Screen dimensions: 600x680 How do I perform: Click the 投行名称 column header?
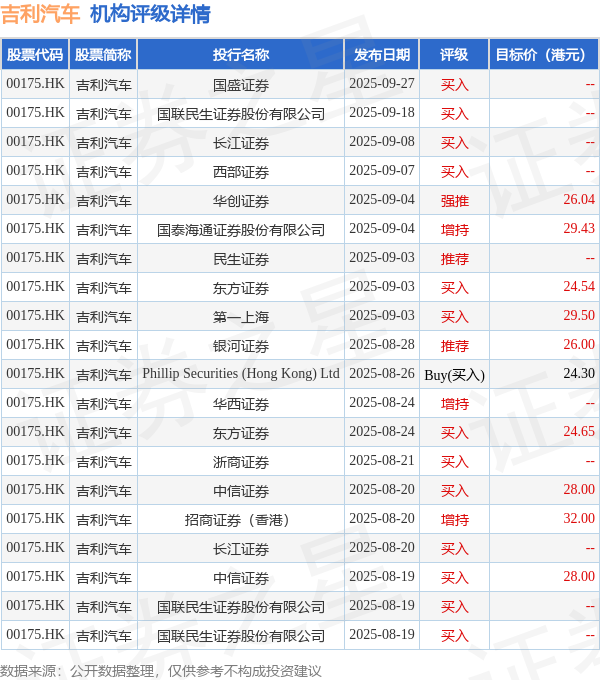coord(241,55)
